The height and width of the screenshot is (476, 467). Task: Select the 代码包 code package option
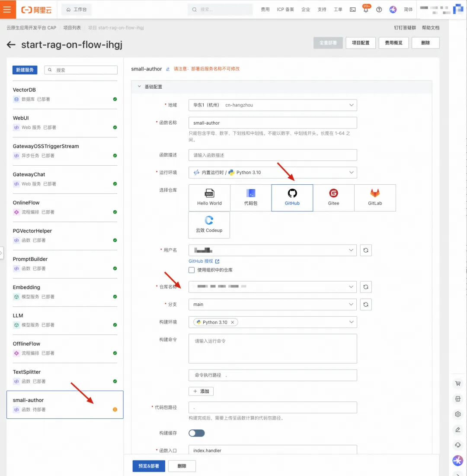click(x=251, y=198)
